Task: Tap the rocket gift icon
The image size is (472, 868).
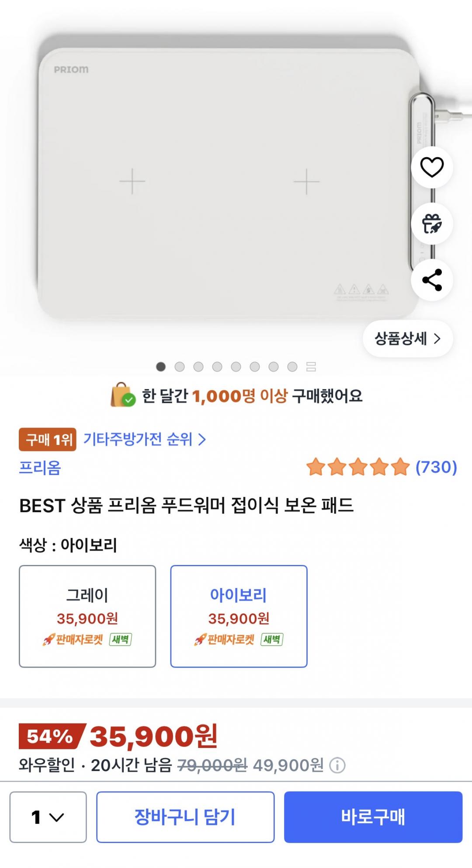Action: 432,224
